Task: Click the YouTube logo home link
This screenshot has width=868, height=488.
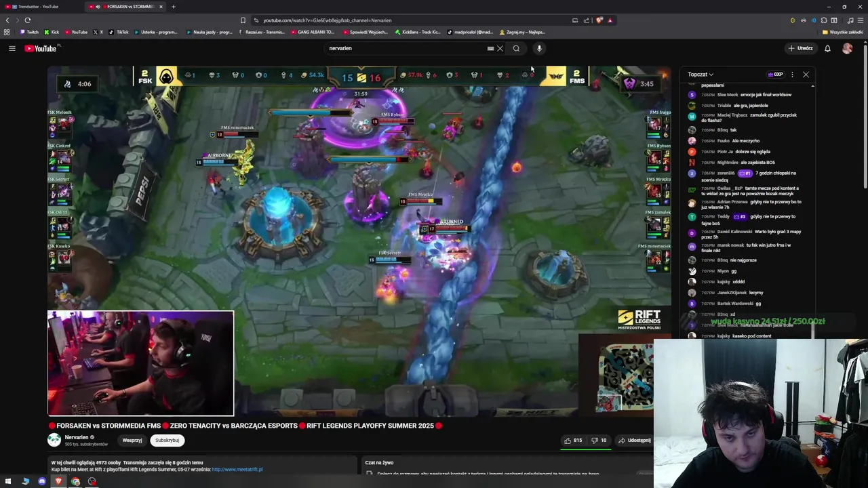Action: pos(41,48)
